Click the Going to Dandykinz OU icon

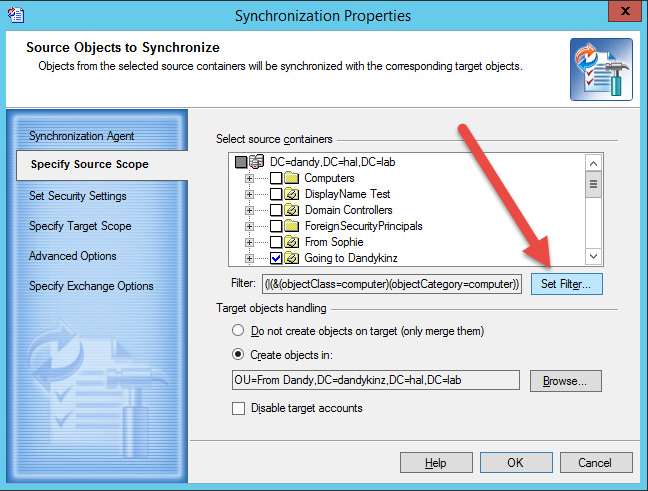click(293, 258)
